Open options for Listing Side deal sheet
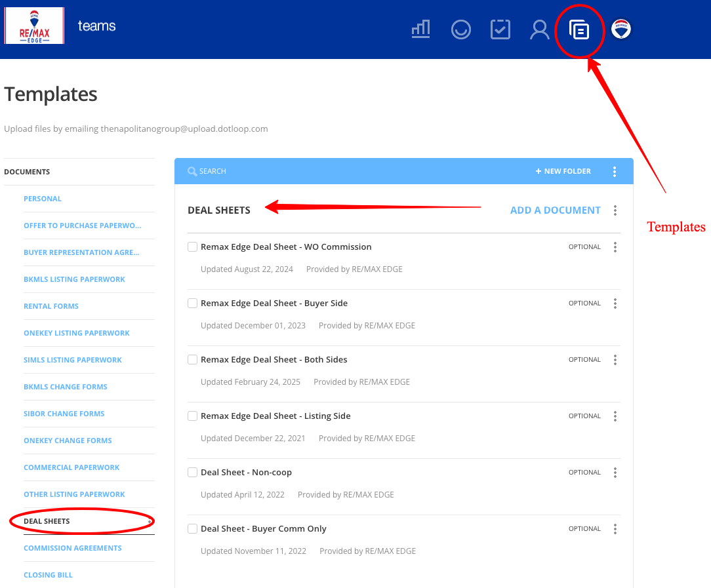This screenshot has height=588, width=711. point(615,416)
